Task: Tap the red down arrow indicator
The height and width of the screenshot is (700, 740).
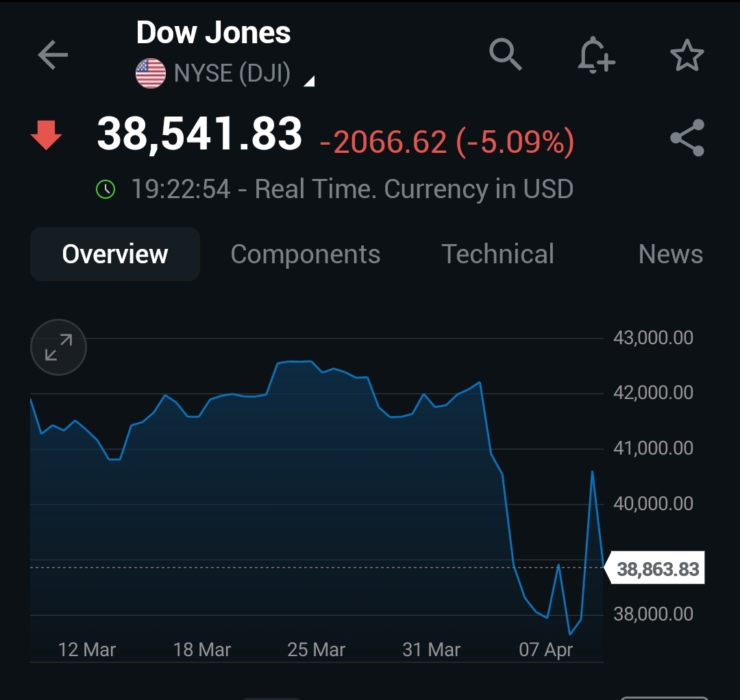Action: 47,135
